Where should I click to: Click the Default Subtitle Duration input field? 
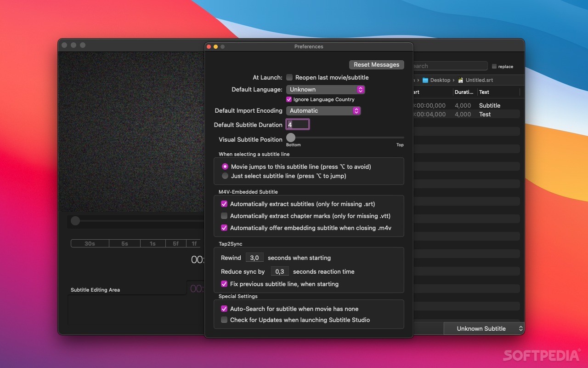coord(298,124)
